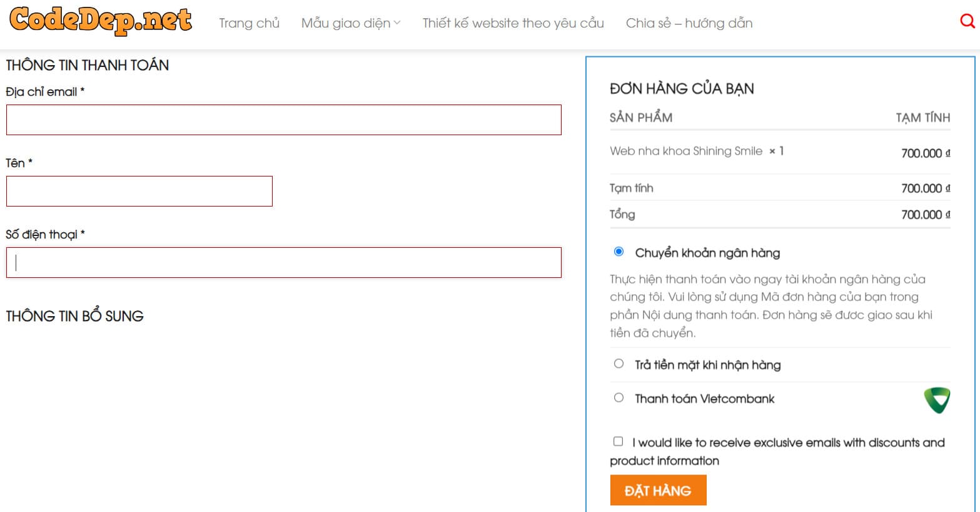
Task: Click the Vietcombank logo icon
Action: (x=937, y=401)
